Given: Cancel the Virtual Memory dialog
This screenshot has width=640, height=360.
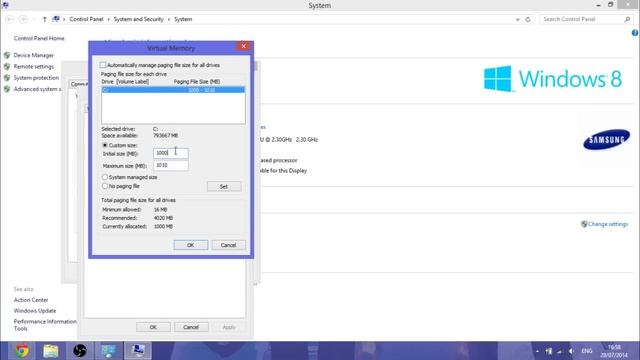Looking at the screenshot, I should pyautogui.click(x=228, y=245).
